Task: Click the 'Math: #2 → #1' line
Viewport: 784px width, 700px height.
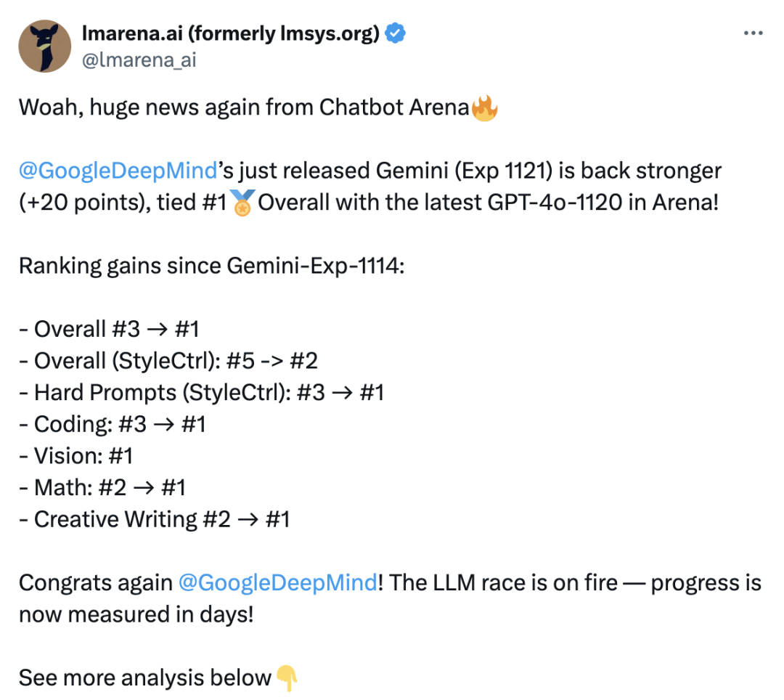Action: 102,487
